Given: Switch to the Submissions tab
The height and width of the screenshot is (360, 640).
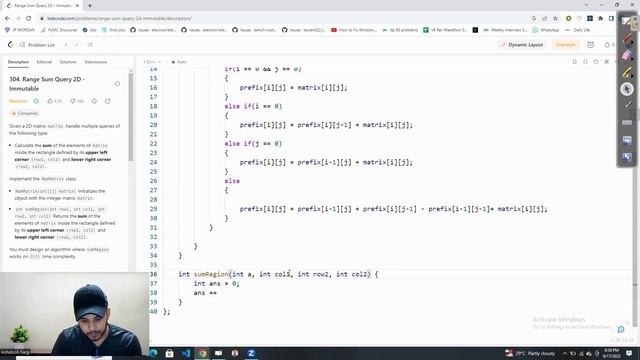Looking at the screenshot, I should click(96, 62).
